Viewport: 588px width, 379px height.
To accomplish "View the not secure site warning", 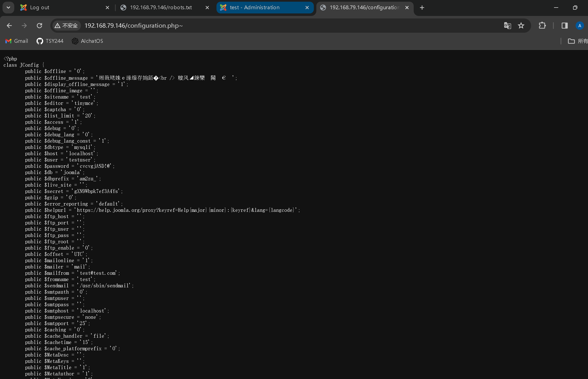I will click(x=66, y=26).
